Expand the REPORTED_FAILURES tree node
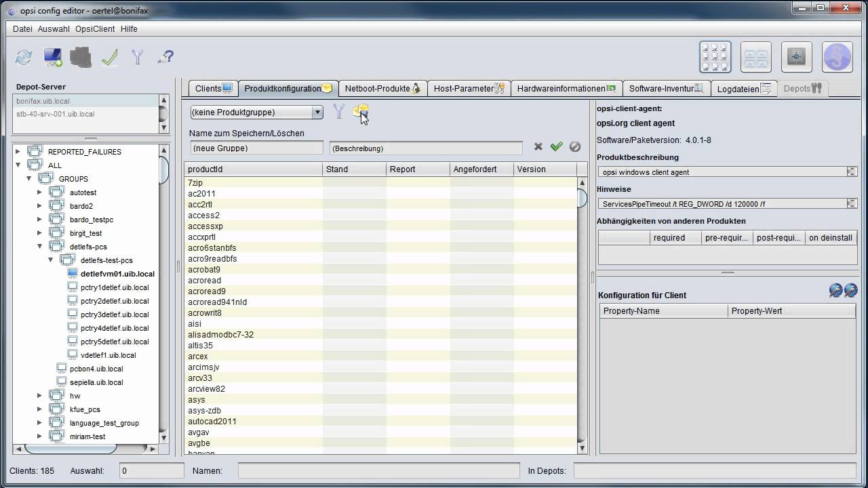This screenshot has width=868, height=488. (x=18, y=152)
